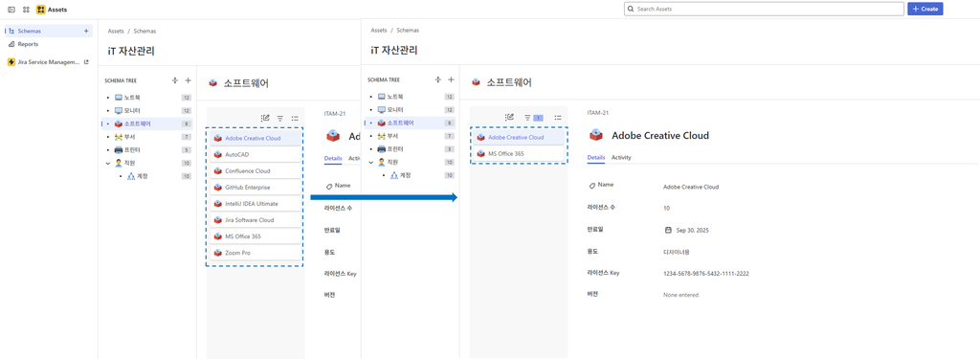The width and height of the screenshot is (980, 359).
Task: Click the 소프트웨어 header icon in the unfiltered view
Action: click(x=213, y=82)
